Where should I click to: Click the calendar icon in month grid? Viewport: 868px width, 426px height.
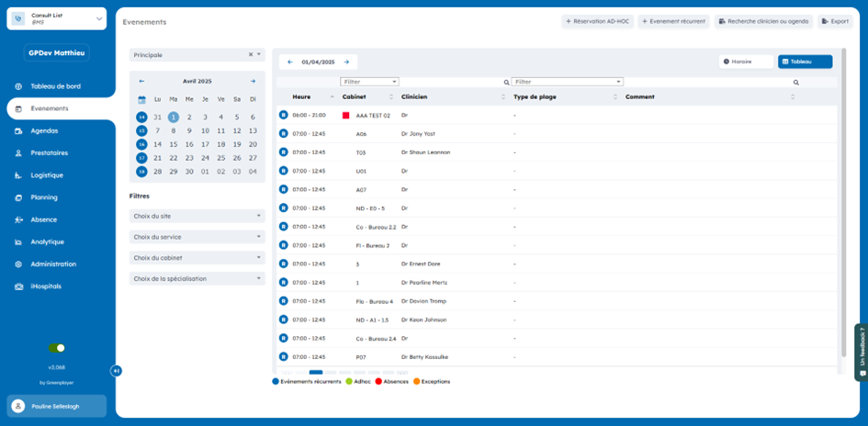(141, 99)
